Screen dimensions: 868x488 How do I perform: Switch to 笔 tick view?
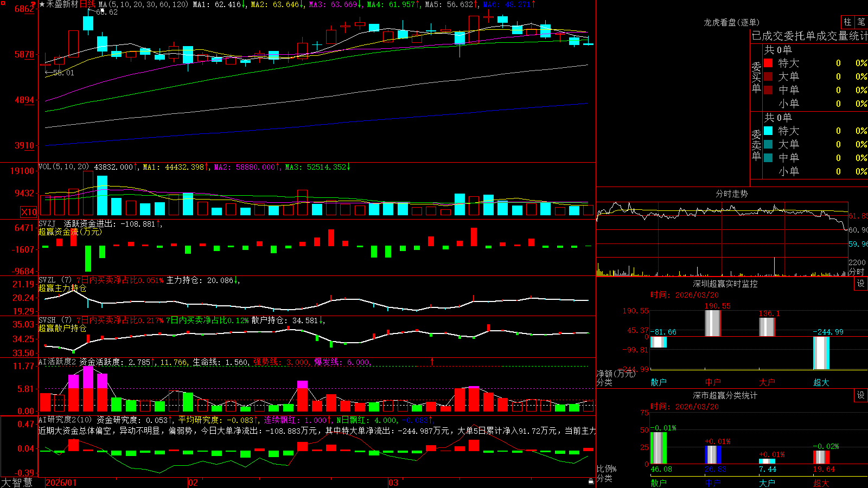pyautogui.click(x=861, y=22)
